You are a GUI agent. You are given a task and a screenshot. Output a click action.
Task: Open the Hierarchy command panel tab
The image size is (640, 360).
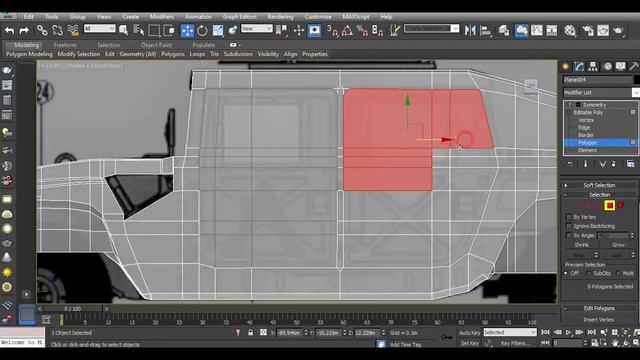(x=593, y=67)
